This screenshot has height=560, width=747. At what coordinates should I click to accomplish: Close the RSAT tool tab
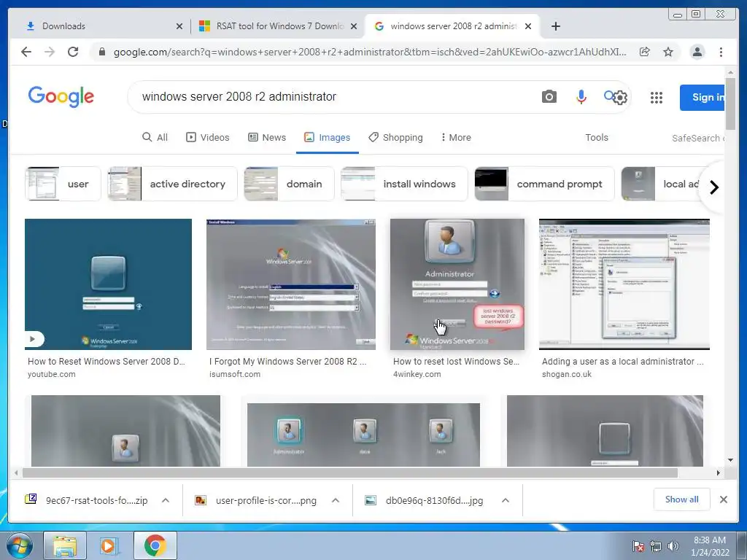pos(354,26)
